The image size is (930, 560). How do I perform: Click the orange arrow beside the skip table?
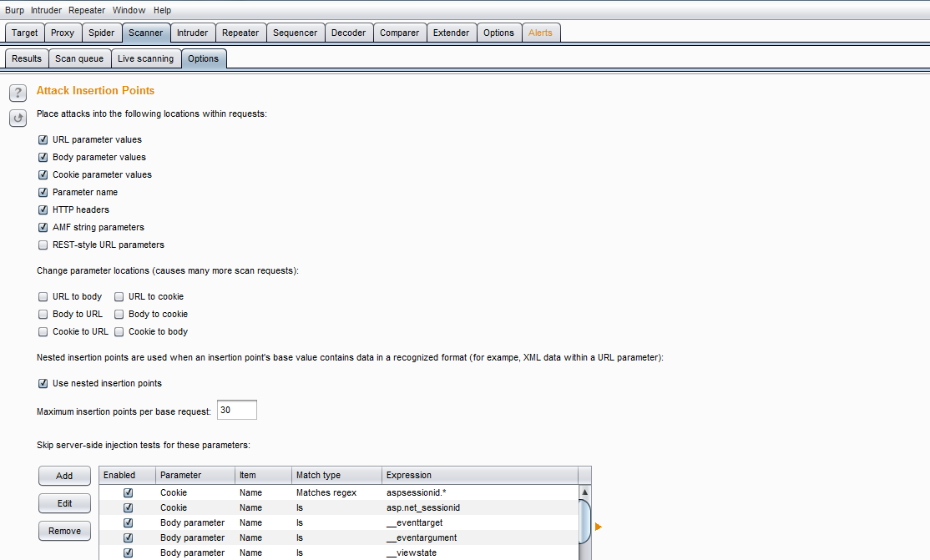pos(598,527)
